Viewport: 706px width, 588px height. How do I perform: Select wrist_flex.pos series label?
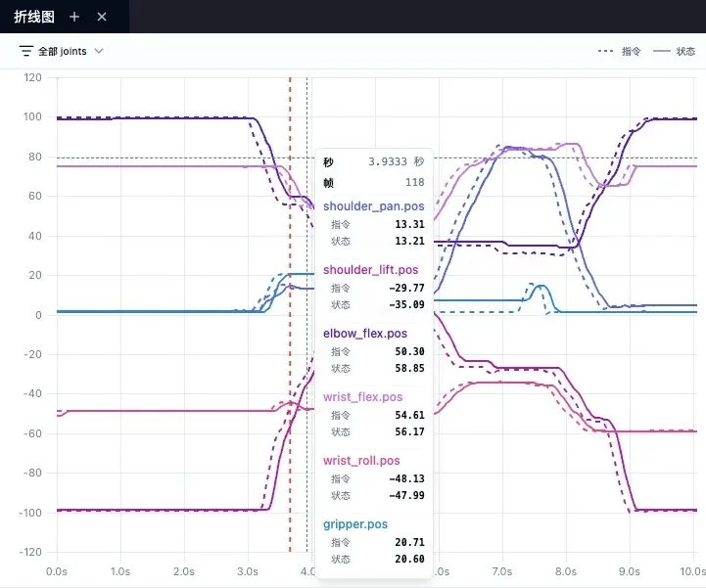coord(362,397)
